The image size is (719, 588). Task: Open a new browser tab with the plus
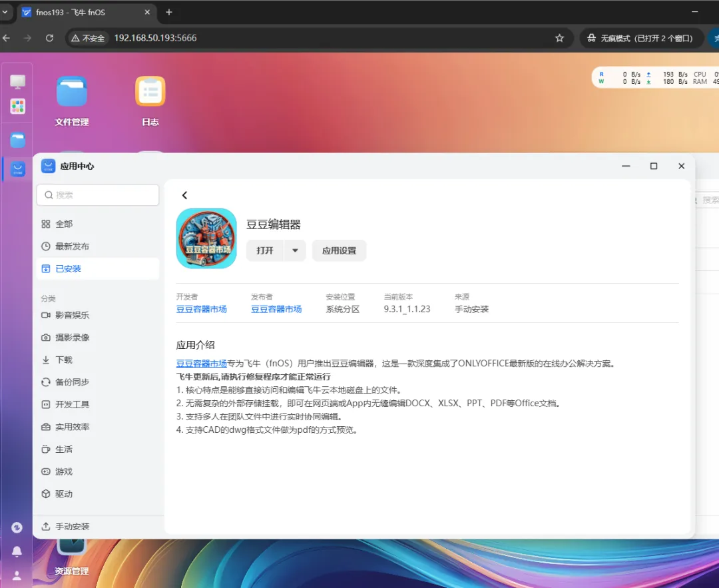168,13
